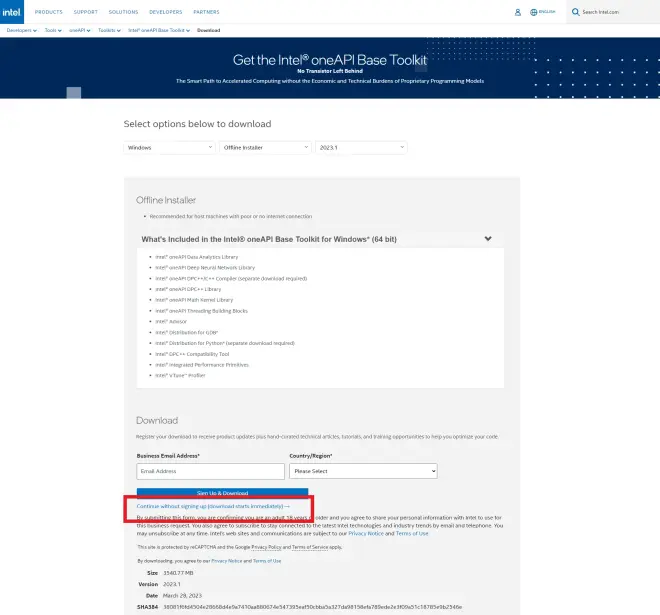The image size is (660, 615).
Task: Open the Solutions menu
Action: (123, 12)
